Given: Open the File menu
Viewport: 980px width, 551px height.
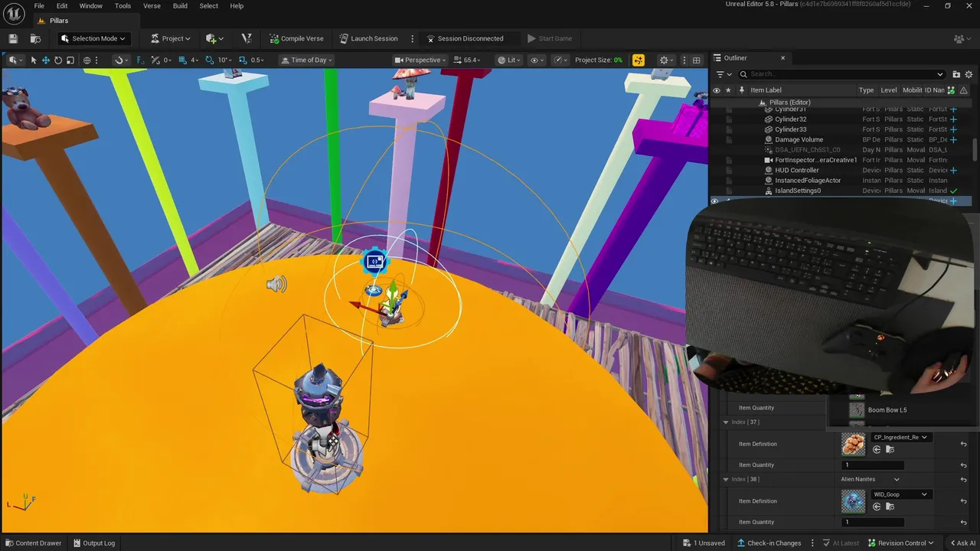Looking at the screenshot, I should 39,6.
